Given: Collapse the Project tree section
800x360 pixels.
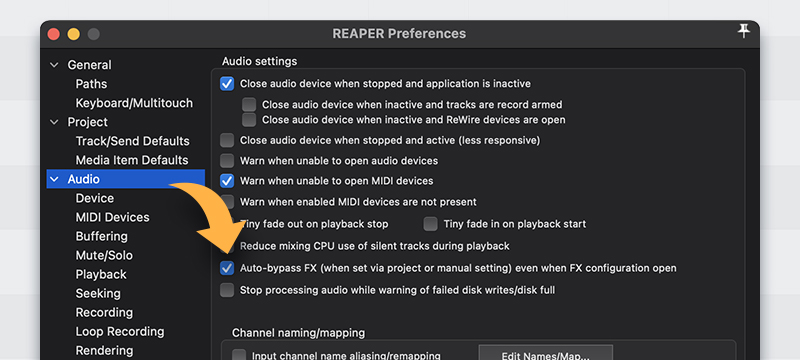Looking at the screenshot, I should 54,122.
